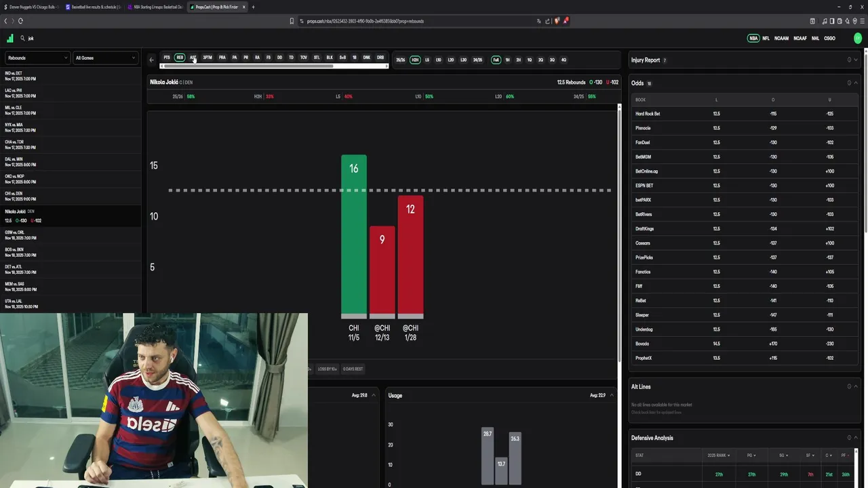Click info icon in Alt Lines header
This screenshot has width=868, height=488.
(849, 386)
